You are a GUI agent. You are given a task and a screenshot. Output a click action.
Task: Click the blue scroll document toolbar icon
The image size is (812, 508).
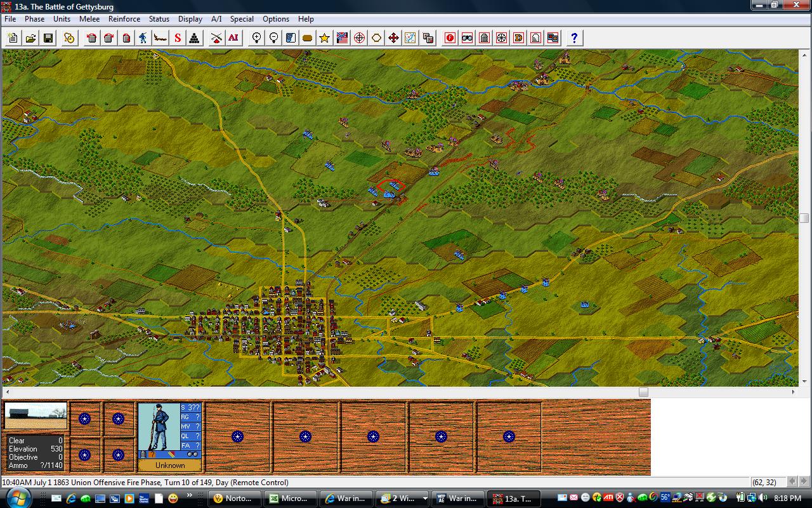coord(291,38)
